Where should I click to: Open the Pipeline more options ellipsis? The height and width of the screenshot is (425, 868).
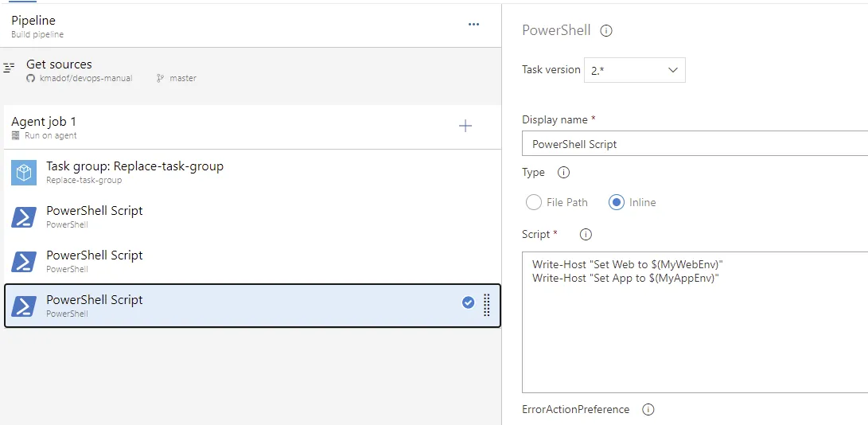tap(473, 24)
